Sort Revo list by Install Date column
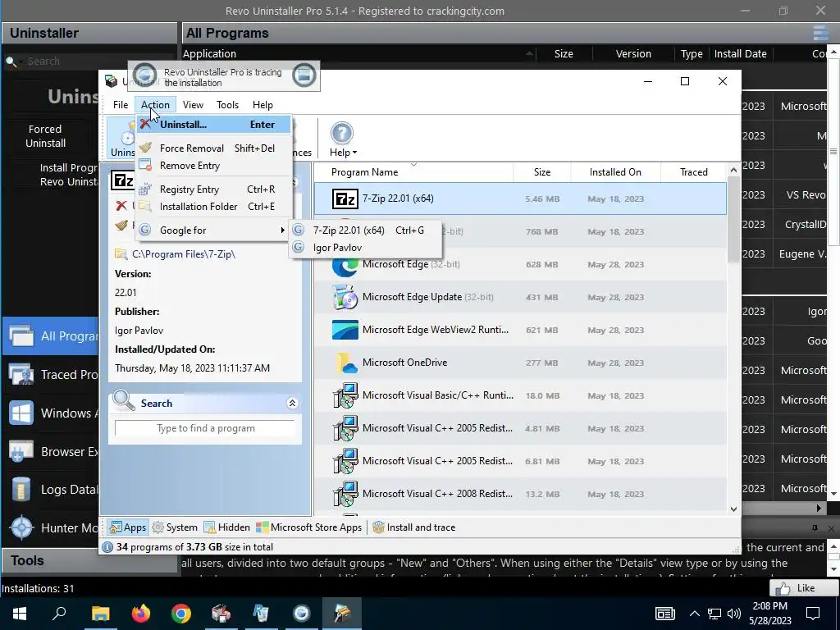The height and width of the screenshot is (630, 840). pos(741,53)
